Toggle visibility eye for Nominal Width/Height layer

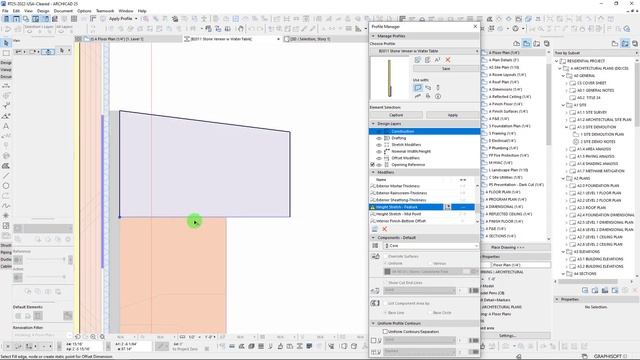(379, 151)
